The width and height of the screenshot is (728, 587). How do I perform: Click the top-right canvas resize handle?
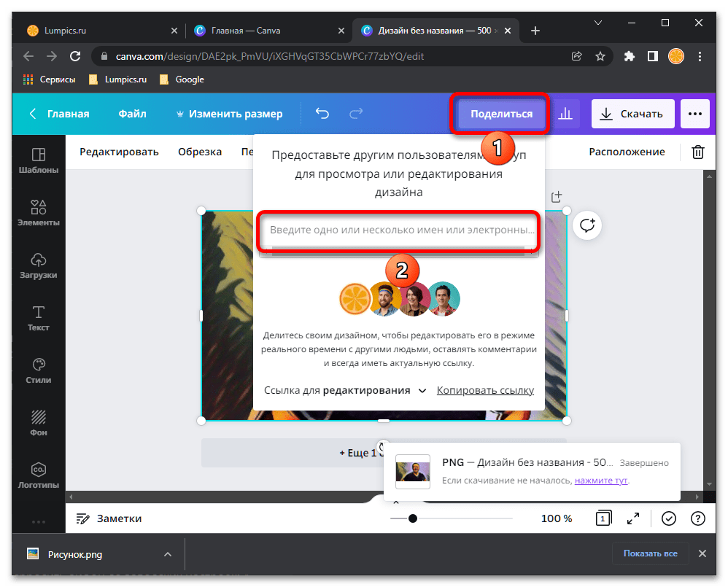(x=567, y=211)
